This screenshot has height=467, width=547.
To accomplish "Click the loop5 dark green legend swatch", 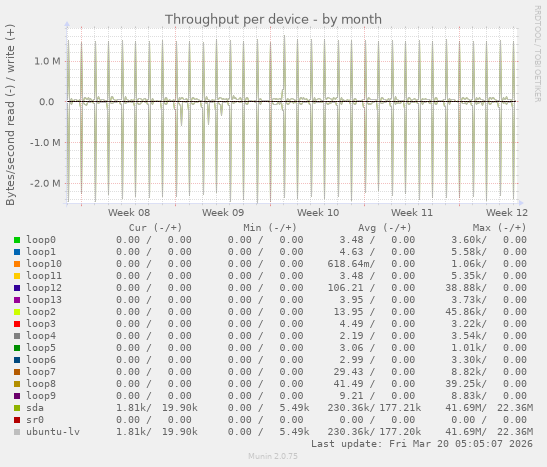I will pos(17,348).
